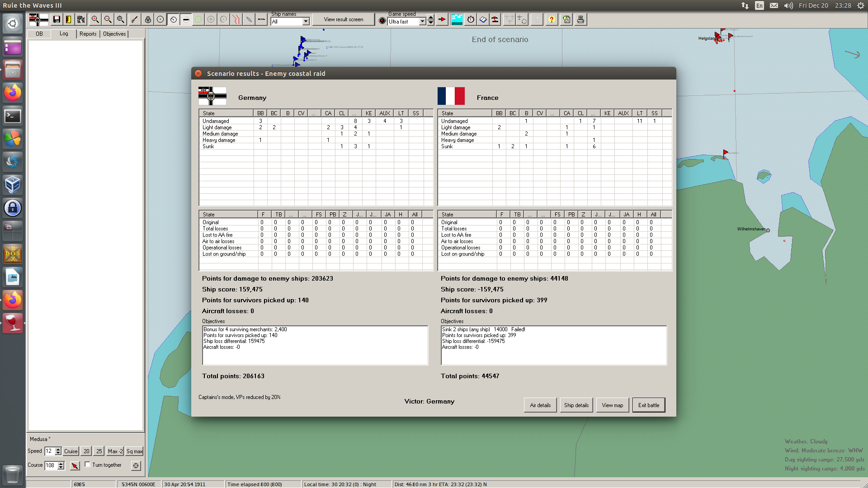The height and width of the screenshot is (488, 868).
Task: Click the crosshair center-on-ship button
Action: [136, 465]
